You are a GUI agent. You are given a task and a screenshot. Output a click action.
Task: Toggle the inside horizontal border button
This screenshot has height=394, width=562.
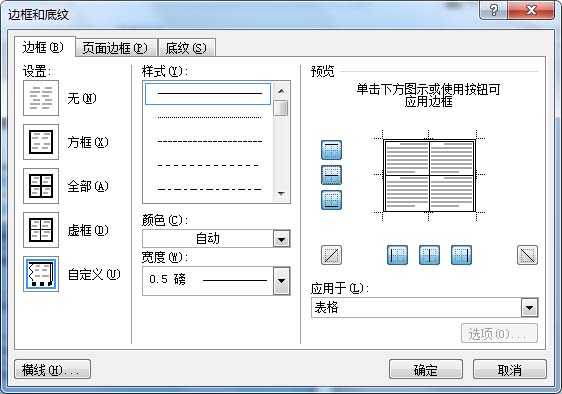(331, 175)
